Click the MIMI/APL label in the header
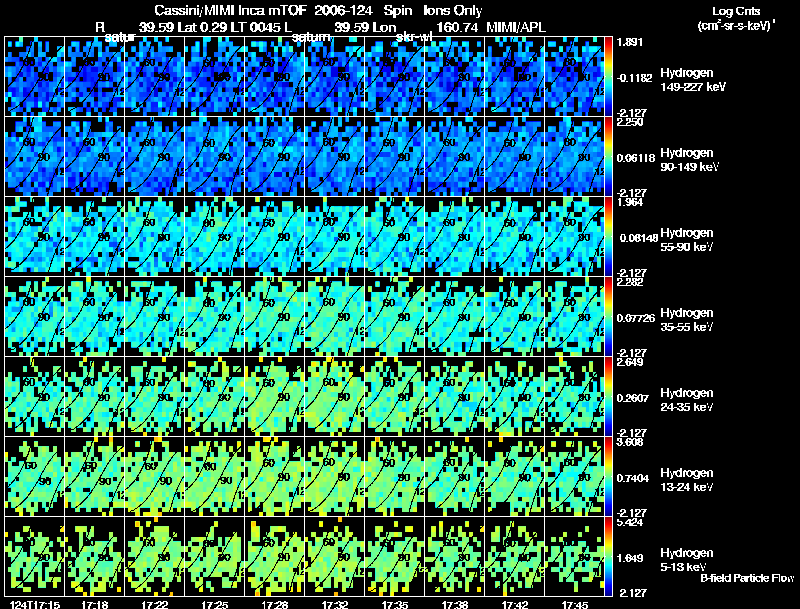This screenshot has height=609, width=800. pos(516,27)
